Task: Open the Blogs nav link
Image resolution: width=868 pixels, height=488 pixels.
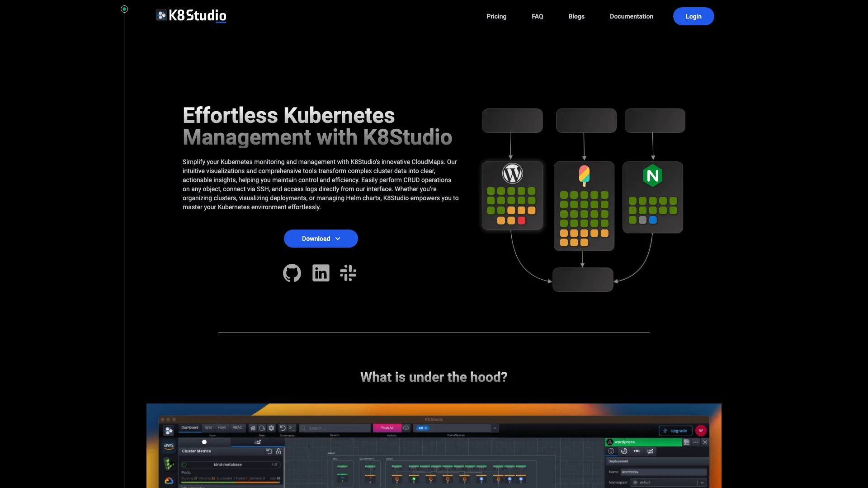Action: pos(576,16)
